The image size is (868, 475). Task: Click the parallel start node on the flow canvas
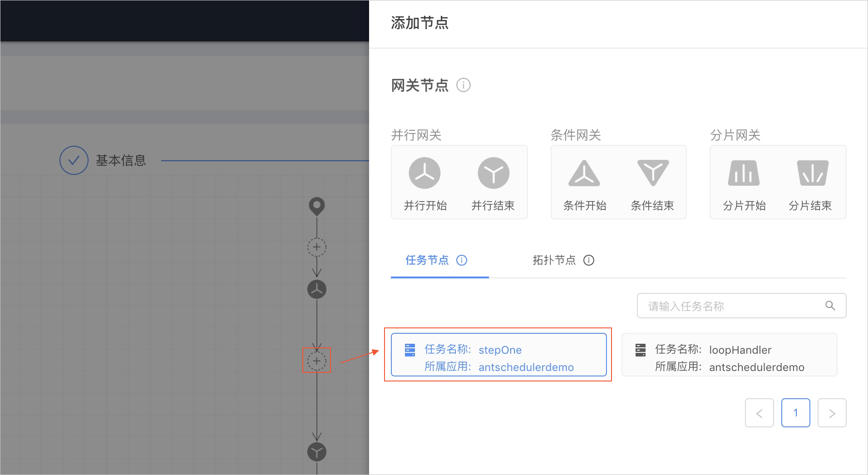tap(317, 289)
